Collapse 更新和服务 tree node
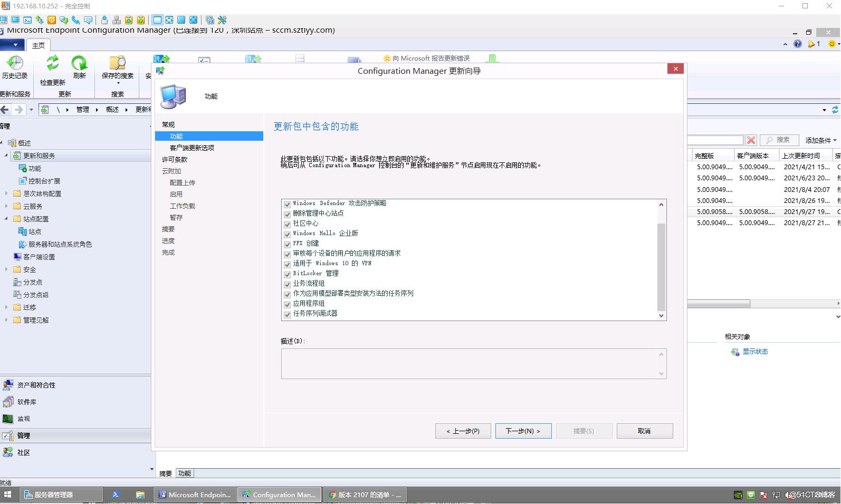Screen dimensions: 841x504 (6, 156)
